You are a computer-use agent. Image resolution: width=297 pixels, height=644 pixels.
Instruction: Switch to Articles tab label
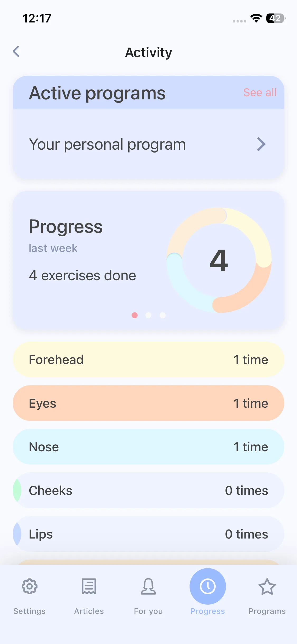click(x=89, y=611)
